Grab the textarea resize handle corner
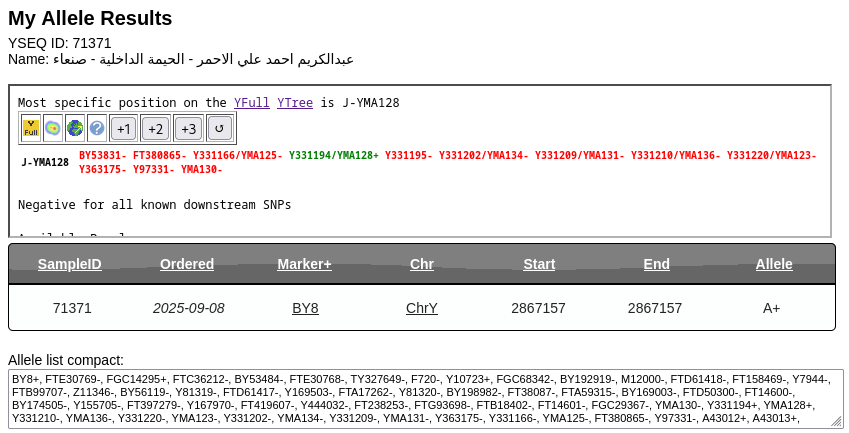The image size is (849, 433). tap(837, 422)
